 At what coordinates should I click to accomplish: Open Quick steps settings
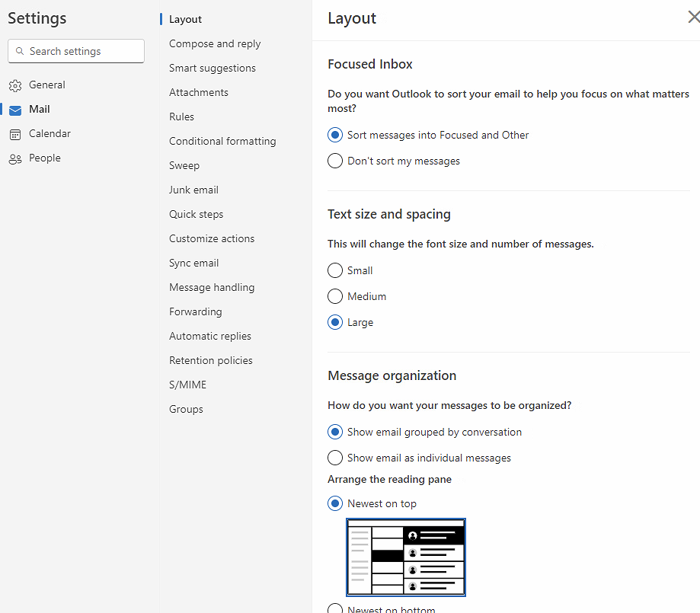tap(197, 214)
